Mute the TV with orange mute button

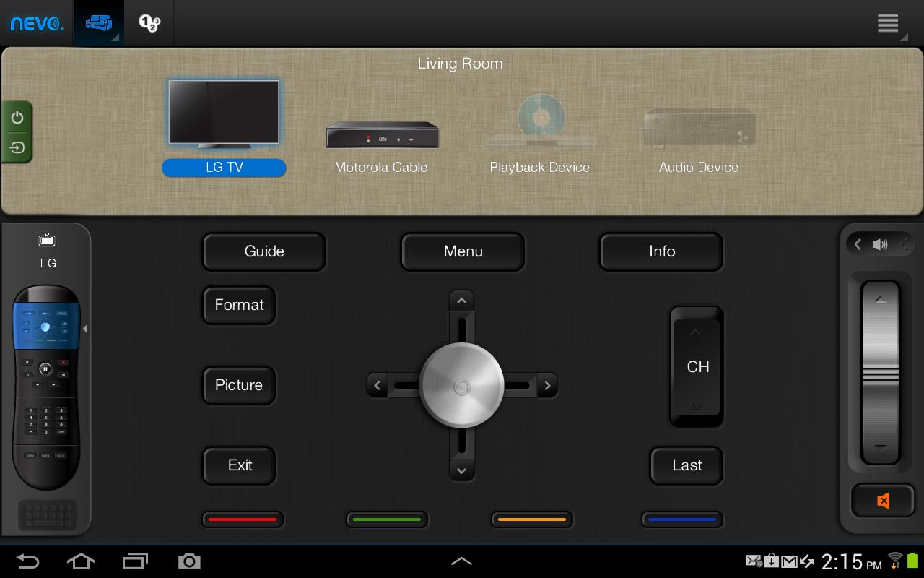click(x=882, y=500)
